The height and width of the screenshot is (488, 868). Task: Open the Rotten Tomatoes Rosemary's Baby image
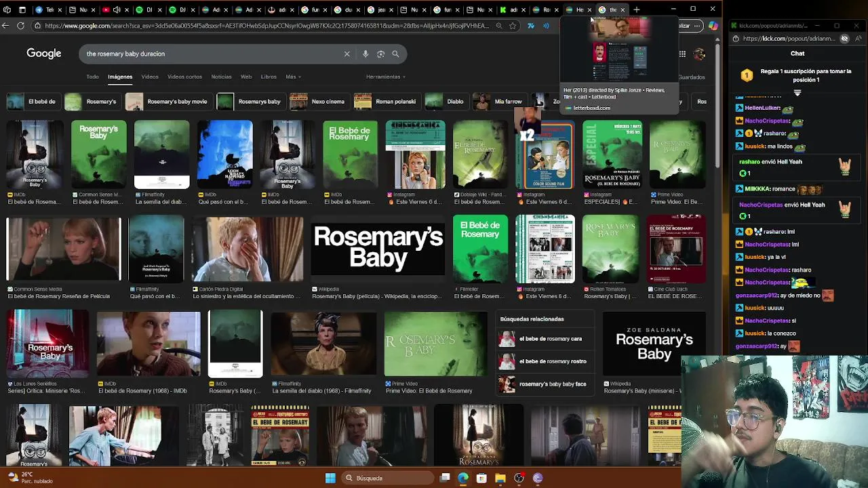click(x=610, y=249)
